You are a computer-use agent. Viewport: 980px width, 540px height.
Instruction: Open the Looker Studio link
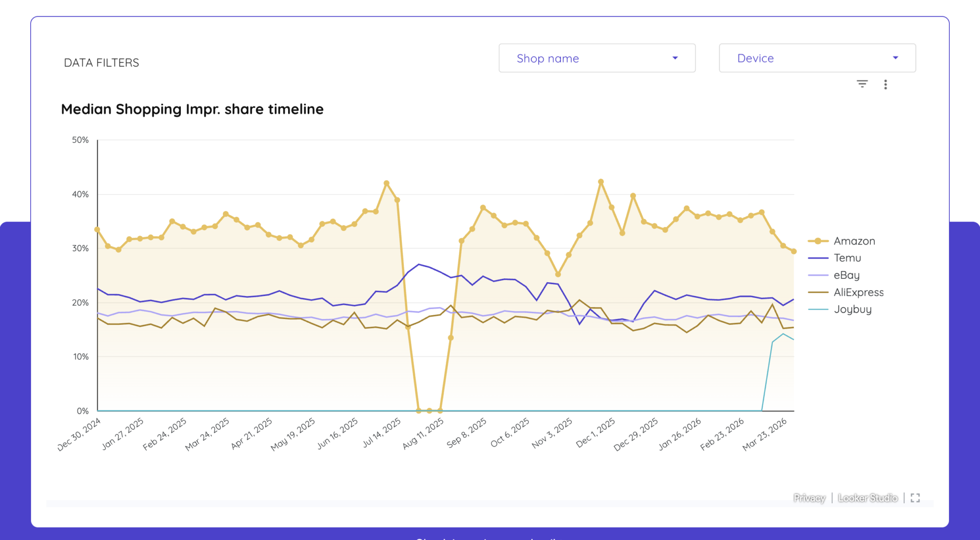(x=868, y=498)
